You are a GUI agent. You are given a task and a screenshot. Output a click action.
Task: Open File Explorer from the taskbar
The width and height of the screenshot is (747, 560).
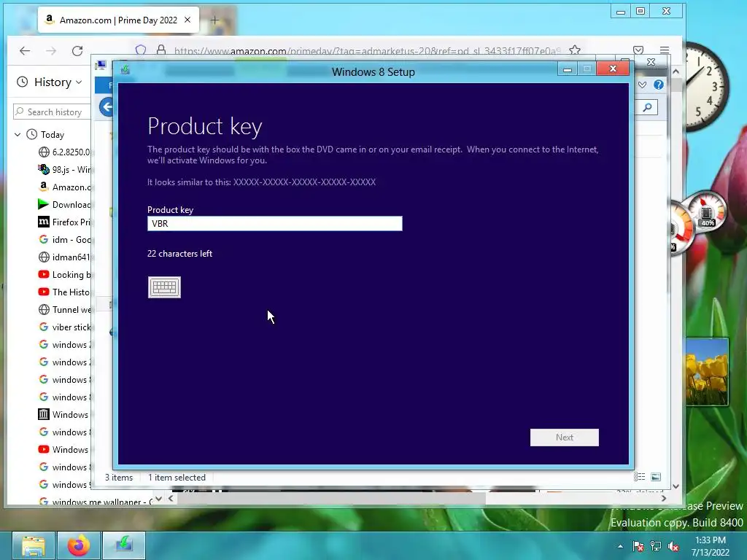tap(33, 545)
